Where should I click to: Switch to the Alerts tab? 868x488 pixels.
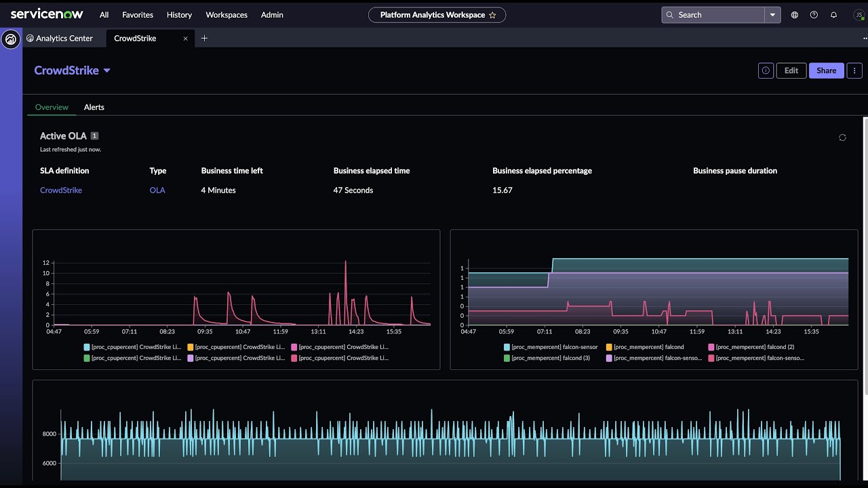(94, 107)
